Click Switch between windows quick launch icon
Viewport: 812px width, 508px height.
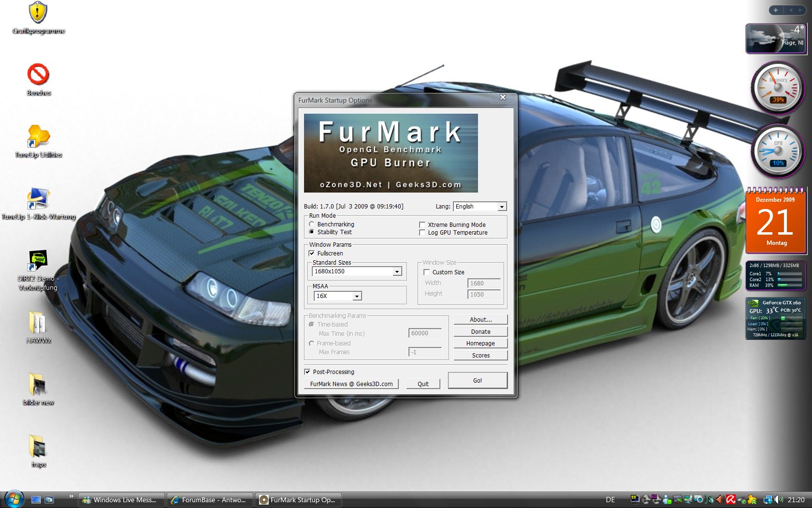[x=49, y=500]
